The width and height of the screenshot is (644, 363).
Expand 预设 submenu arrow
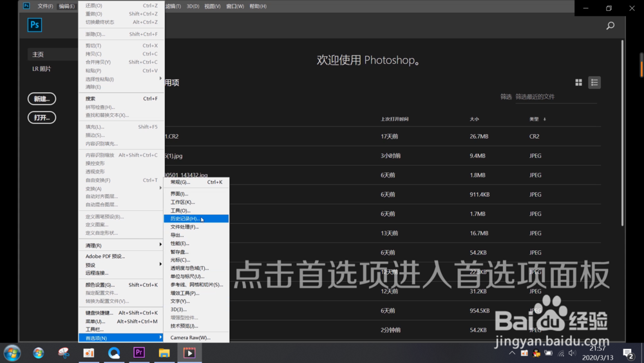click(x=160, y=264)
